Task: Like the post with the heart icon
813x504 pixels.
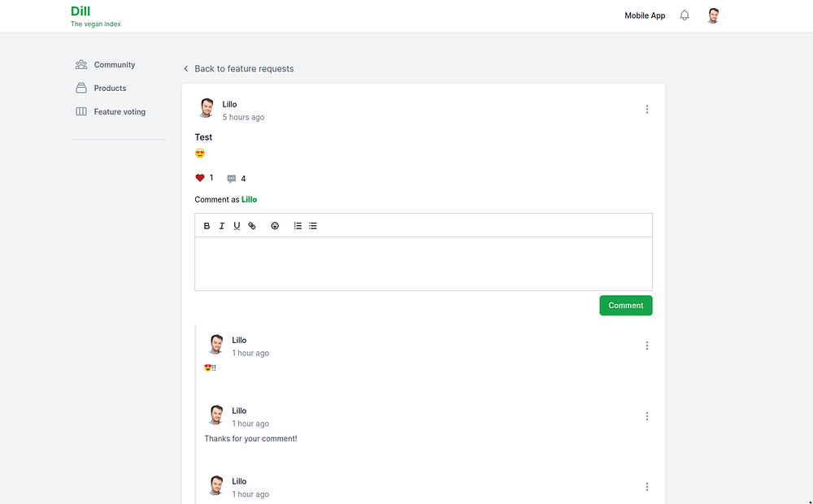Action: coord(200,178)
